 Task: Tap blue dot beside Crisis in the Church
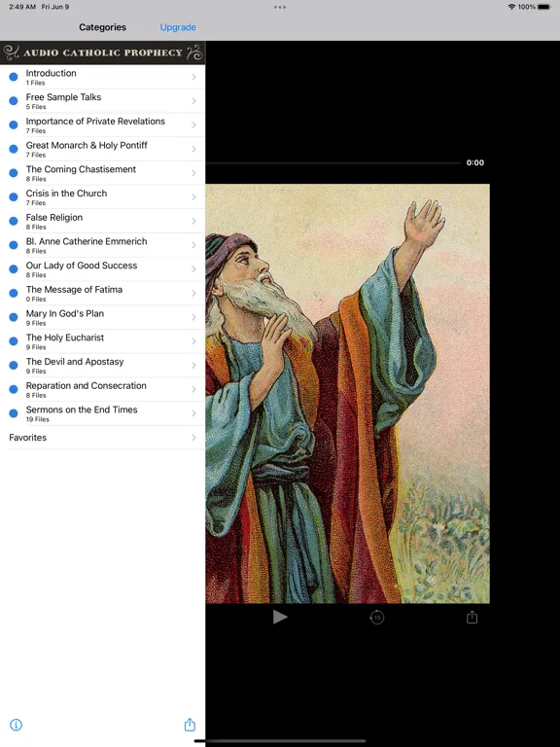(x=14, y=196)
